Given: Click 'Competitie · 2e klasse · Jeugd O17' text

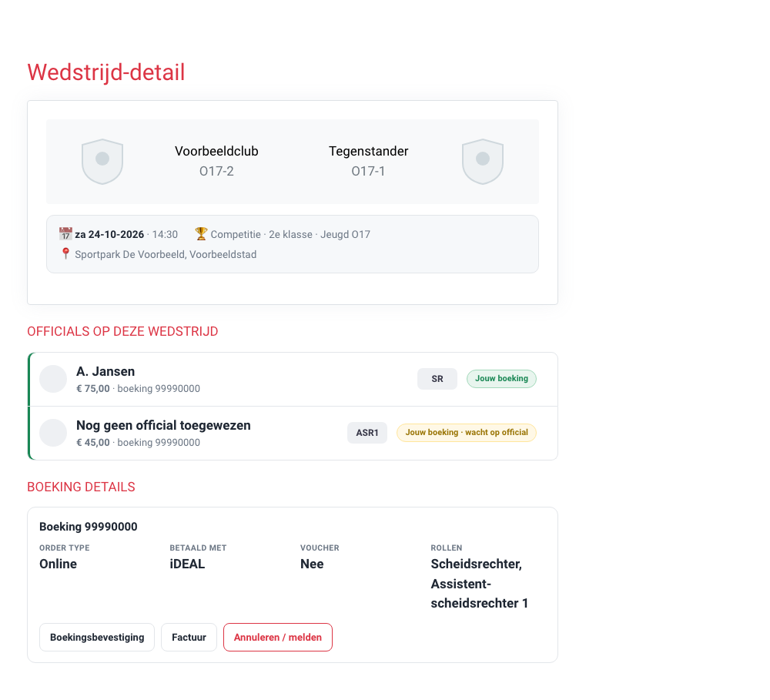Looking at the screenshot, I should point(290,234).
